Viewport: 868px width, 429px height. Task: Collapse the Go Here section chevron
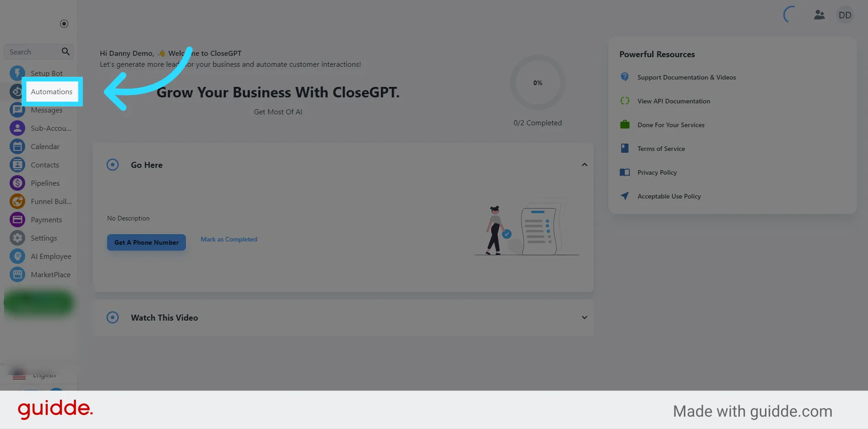(x=584, y=165)
